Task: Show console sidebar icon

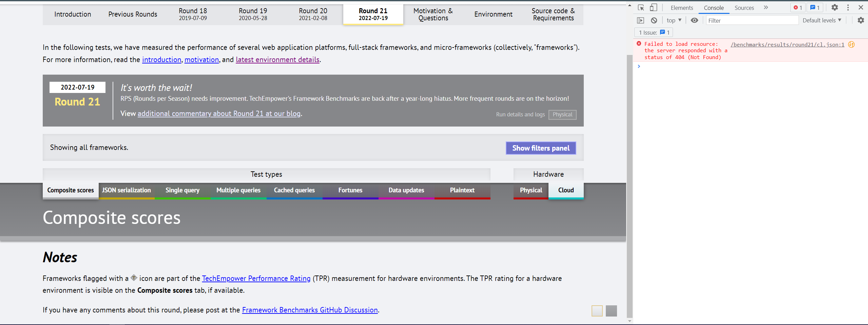Action: click(x=640, y=20)
